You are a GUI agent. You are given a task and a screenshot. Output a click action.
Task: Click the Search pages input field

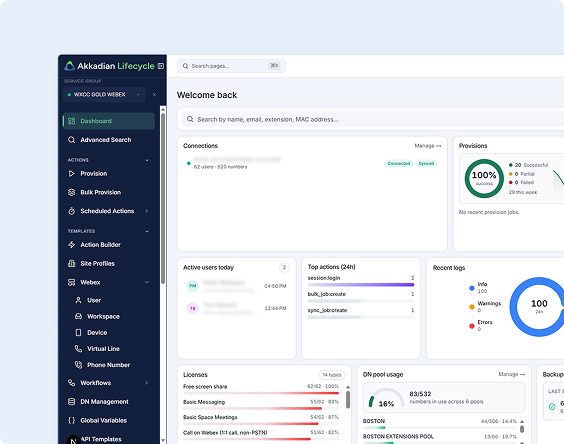231,66
